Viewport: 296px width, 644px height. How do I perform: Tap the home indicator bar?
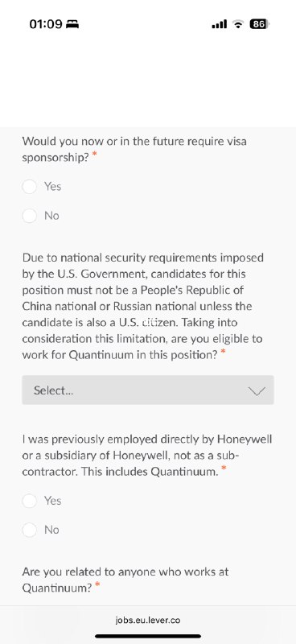148,636
